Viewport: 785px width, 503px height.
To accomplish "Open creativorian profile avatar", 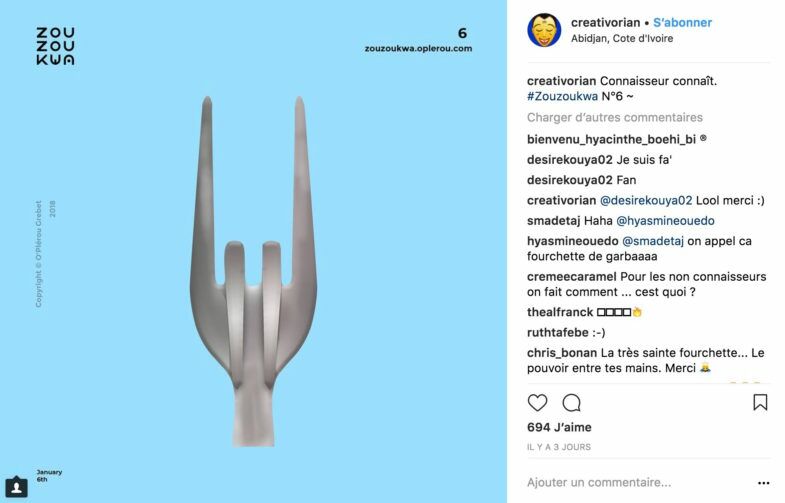I will 544,30.
